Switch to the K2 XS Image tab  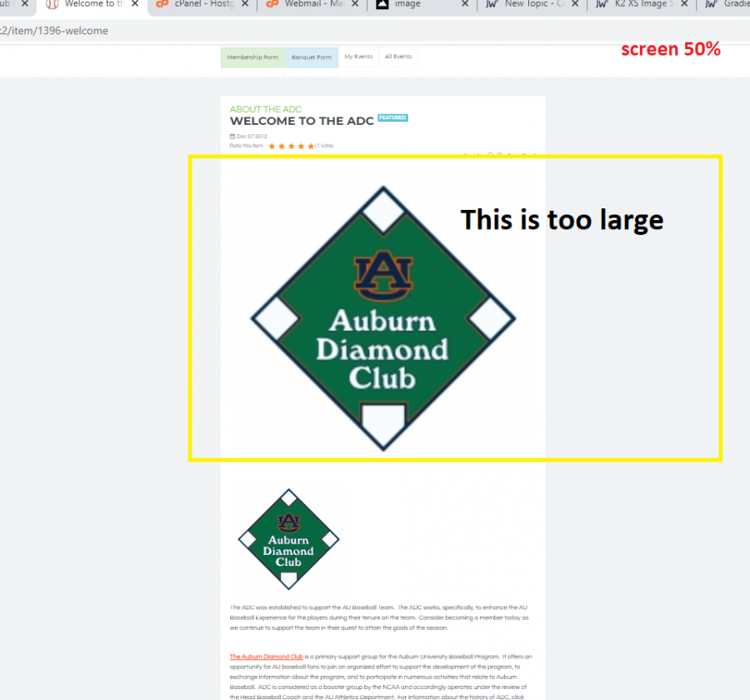coord(642,4)
